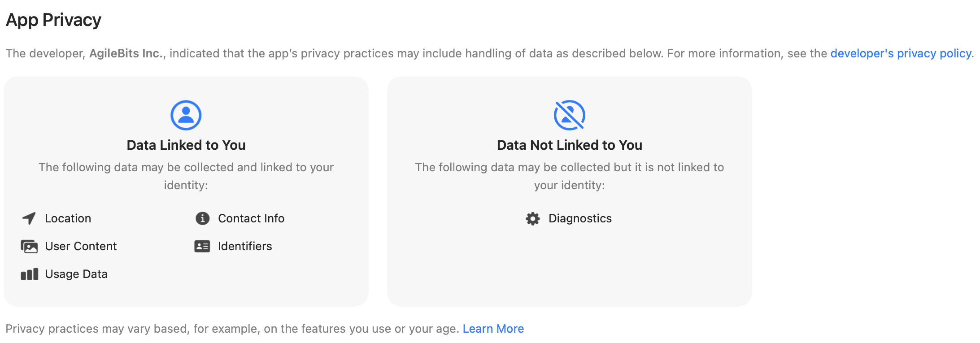
Task: Select the Contact Info label
Action: pos(251,218)
